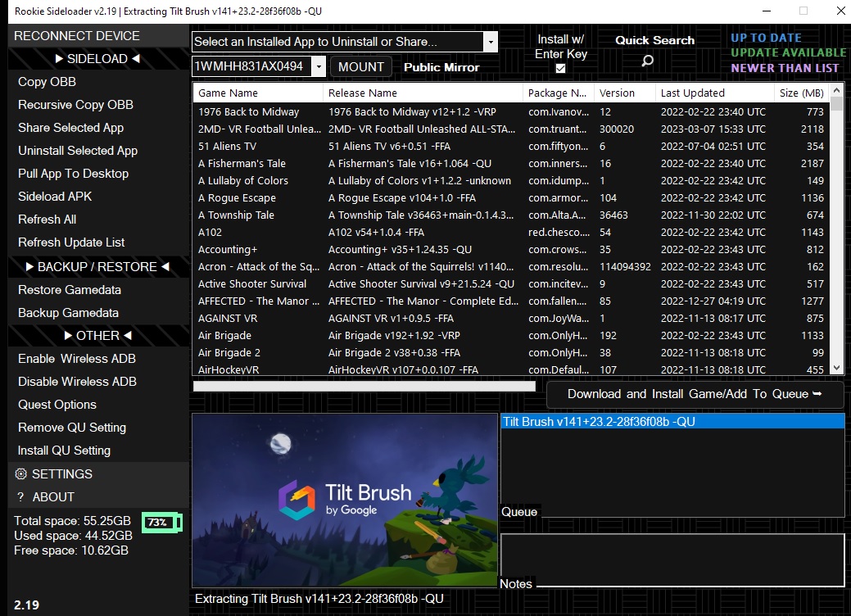851x616 pixels.
Task: Select Uninstall Selected App
Action: click(78, 151)
